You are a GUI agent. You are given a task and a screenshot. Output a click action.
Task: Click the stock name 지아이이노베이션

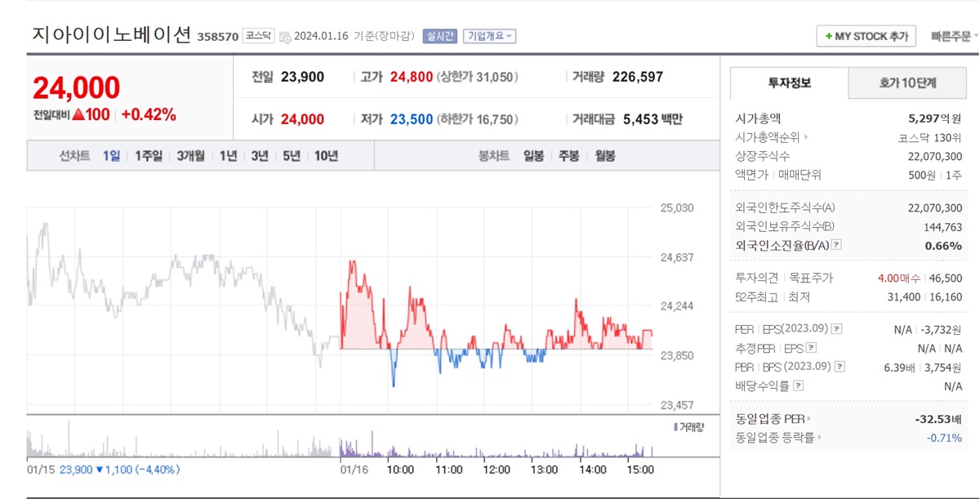click(112, 34)
